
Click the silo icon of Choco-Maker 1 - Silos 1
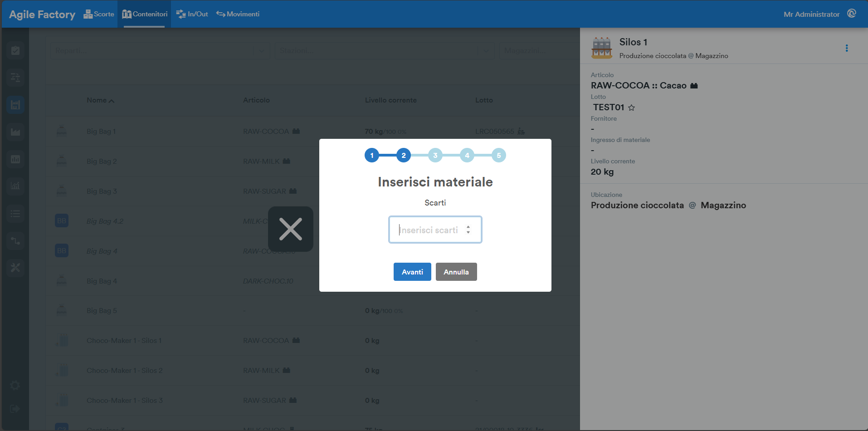pos(62,340)
